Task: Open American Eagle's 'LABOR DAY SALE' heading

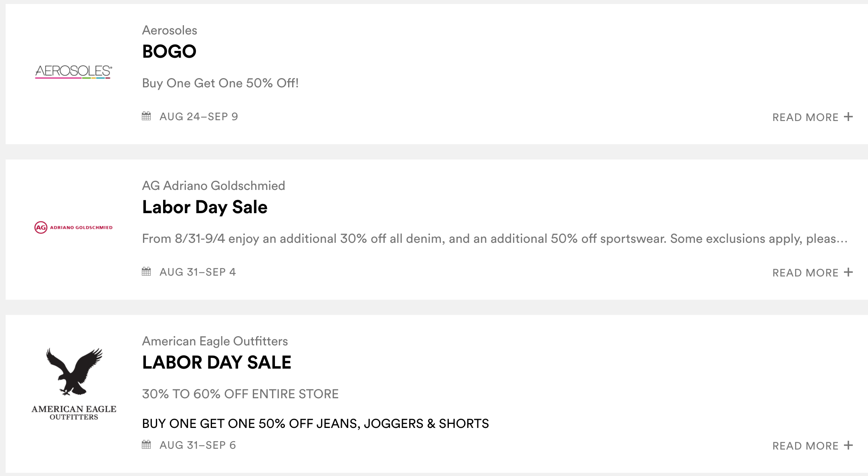Action: click(x=216, y=363)
